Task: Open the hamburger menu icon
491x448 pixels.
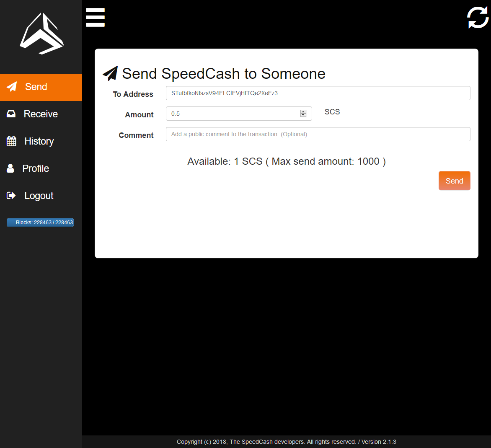Action: click(95, 17)
